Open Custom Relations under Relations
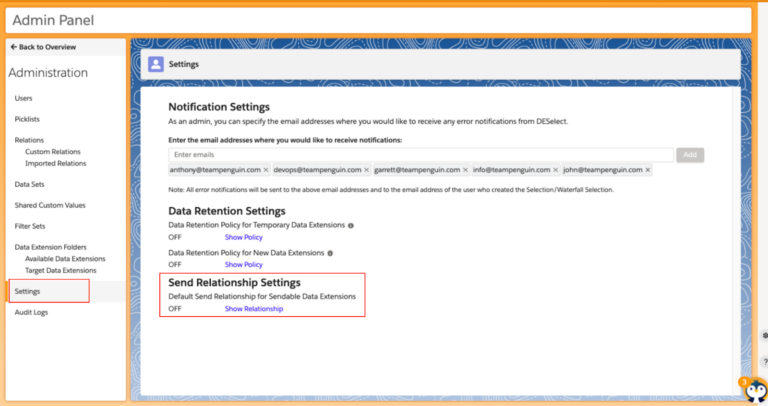768x406 pixels. [52, 152]
